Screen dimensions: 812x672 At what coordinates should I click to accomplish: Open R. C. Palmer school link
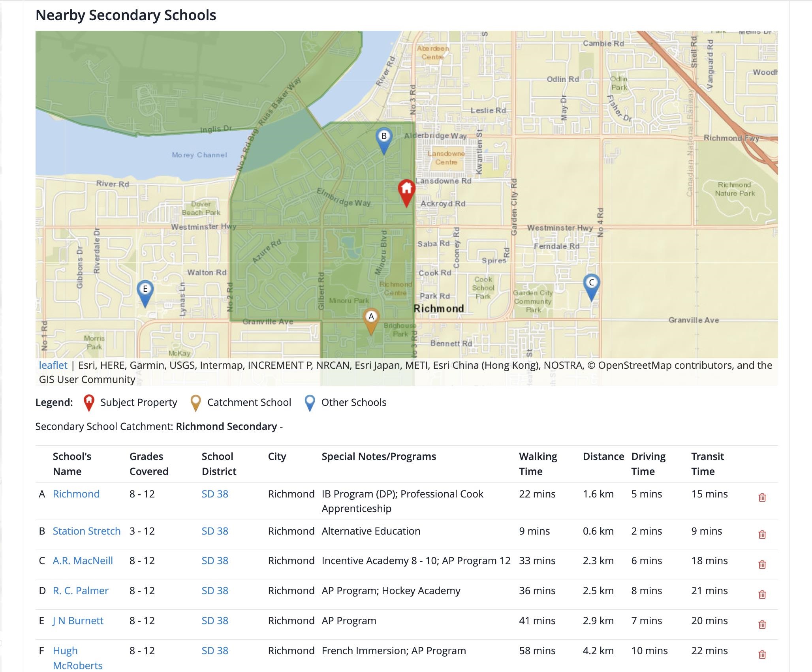point(81,591)
